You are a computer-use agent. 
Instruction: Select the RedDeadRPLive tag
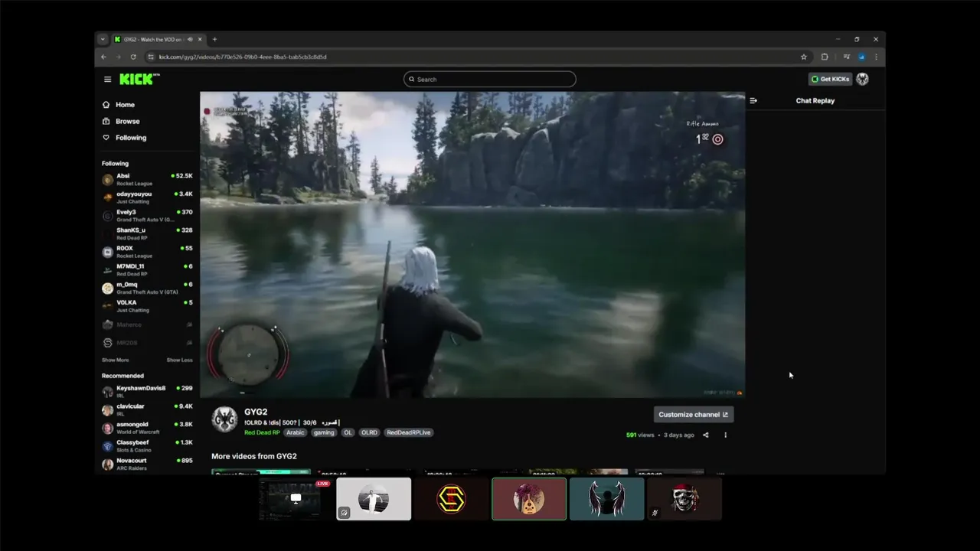tap(408, 432)
